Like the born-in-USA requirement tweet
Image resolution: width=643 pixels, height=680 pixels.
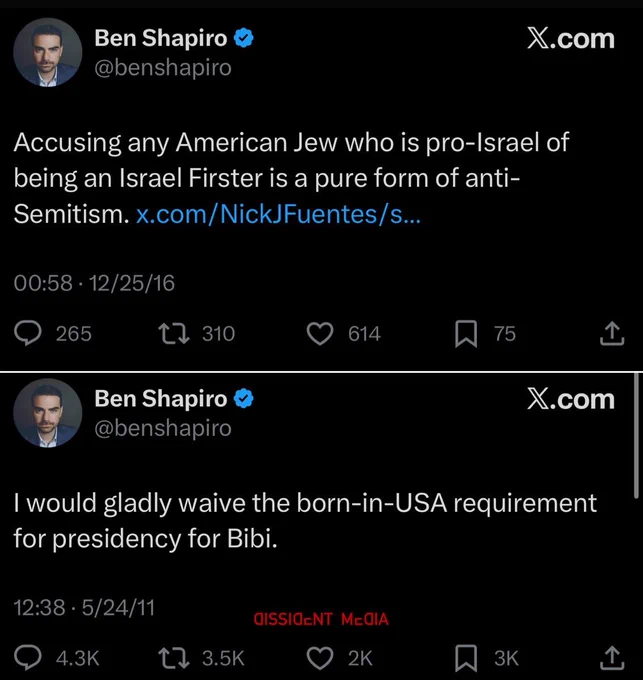tap(319, 657)
